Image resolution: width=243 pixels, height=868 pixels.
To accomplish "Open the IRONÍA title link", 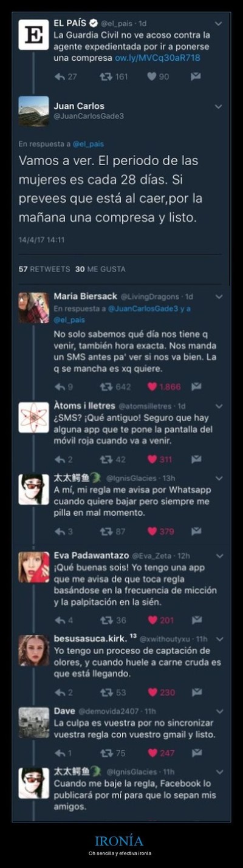I will (119, 841).
